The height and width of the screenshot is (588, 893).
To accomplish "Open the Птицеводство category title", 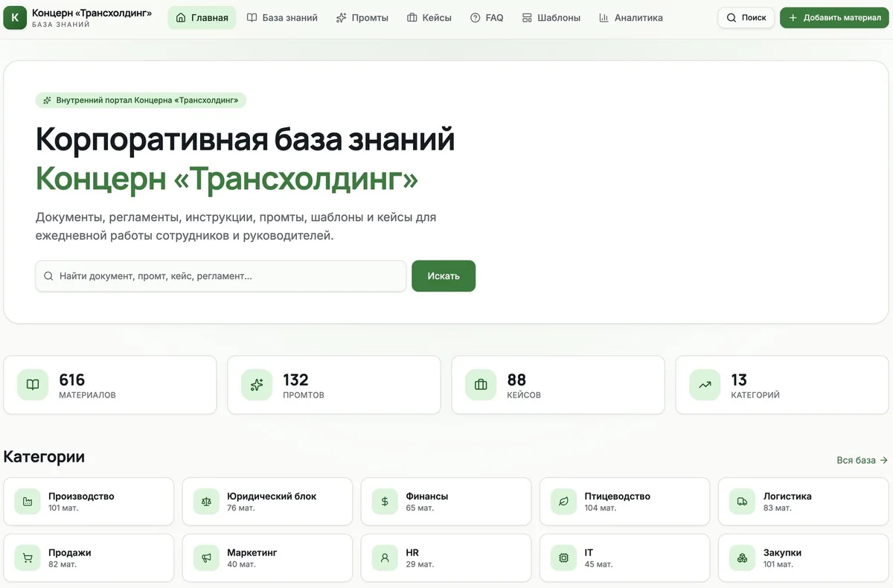I will (618, 496).
